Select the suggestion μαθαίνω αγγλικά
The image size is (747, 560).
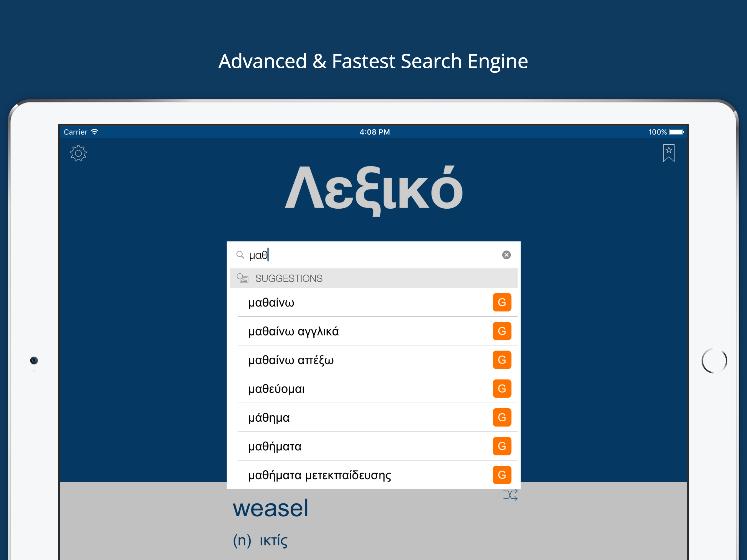373,331
